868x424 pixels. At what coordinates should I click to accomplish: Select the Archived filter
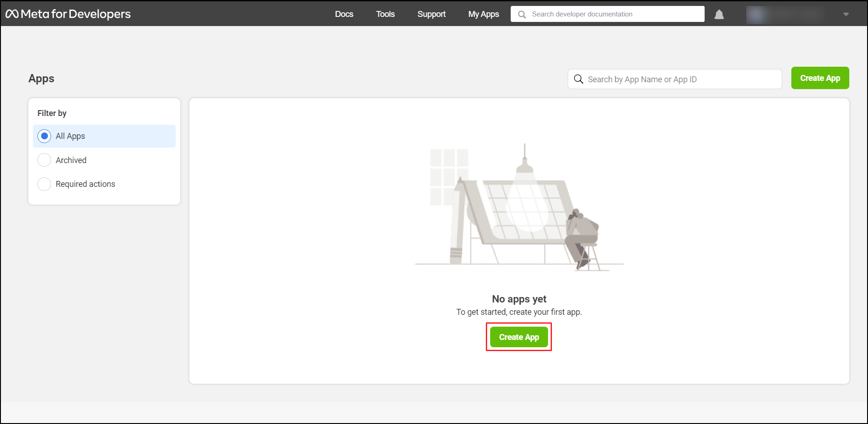104,160
